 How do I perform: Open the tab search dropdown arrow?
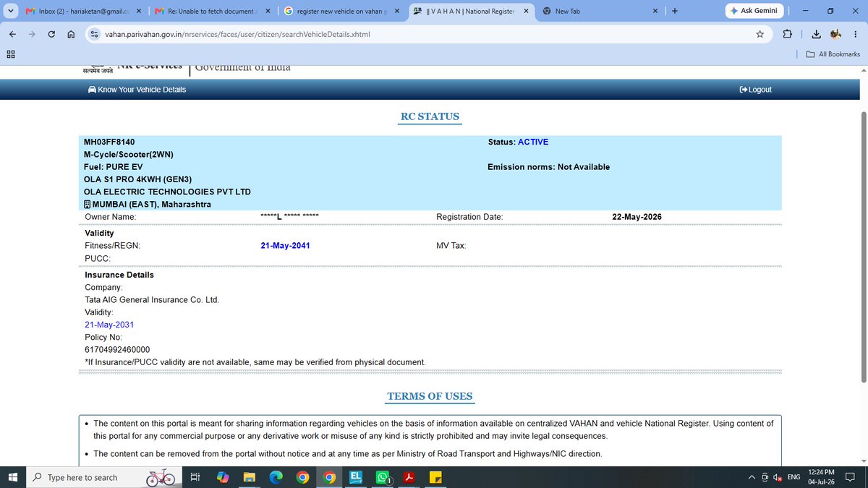coord(9,11)
